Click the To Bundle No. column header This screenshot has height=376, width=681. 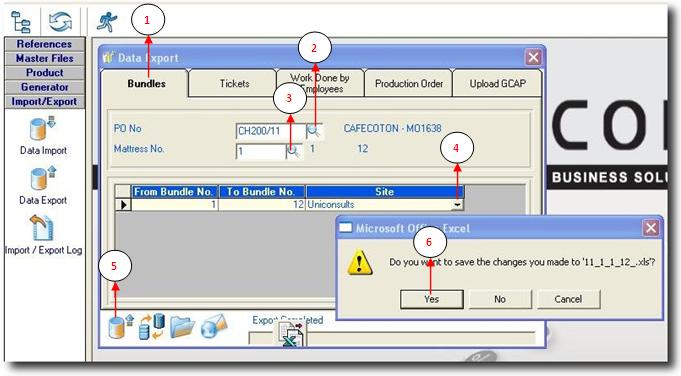point(262,191)
